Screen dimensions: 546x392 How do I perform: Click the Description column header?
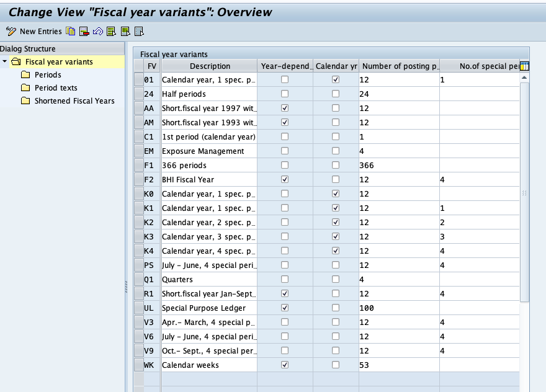coord(210,66)
